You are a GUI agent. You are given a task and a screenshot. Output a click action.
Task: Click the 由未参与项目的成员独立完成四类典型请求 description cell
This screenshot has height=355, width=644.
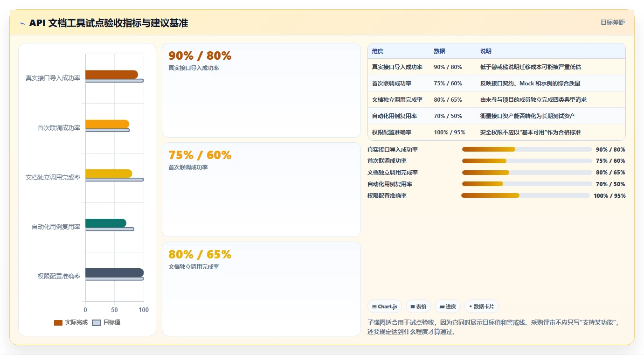pyautogui.click(x=533, y=100)
